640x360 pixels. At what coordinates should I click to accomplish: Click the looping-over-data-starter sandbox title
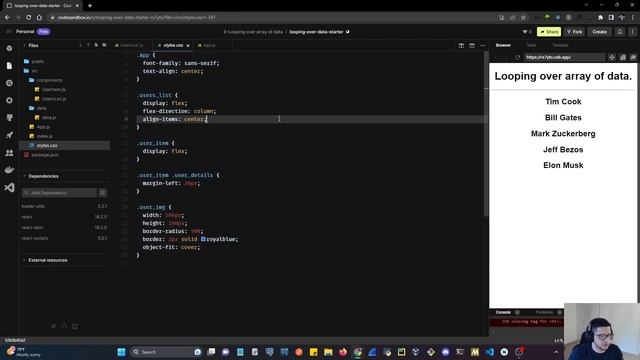click(316, 32)
